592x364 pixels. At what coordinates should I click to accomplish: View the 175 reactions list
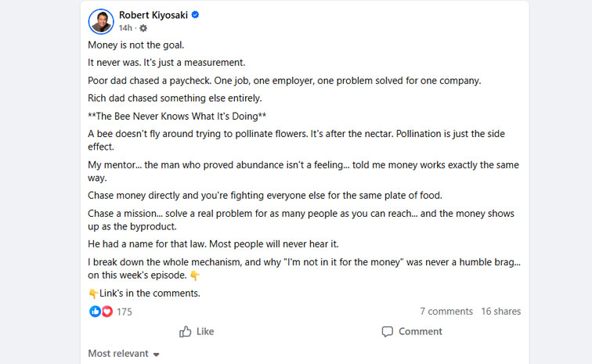[x=125, y=312]
